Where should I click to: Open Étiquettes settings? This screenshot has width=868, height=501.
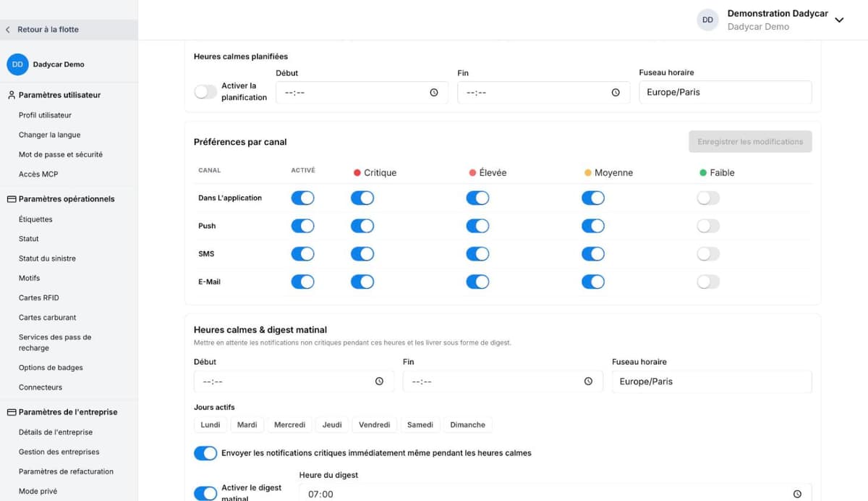click(x=35, y=219)
